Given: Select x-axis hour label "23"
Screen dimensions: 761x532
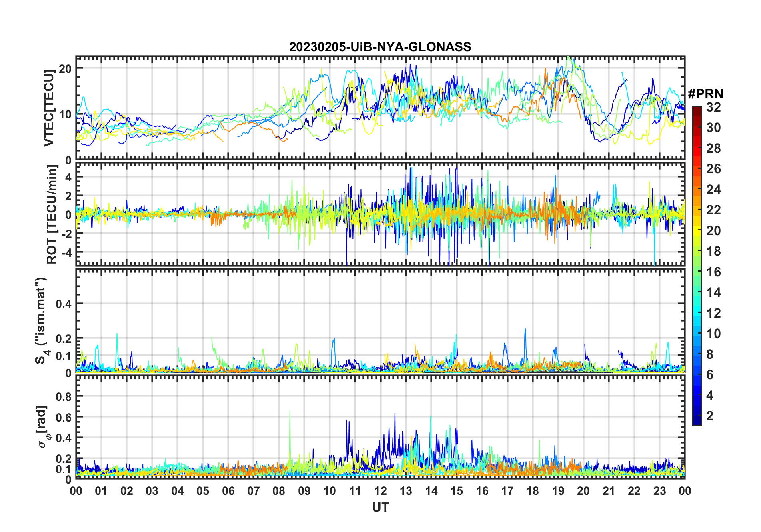Looking at the screenshot, I should (x=660, y=491).
